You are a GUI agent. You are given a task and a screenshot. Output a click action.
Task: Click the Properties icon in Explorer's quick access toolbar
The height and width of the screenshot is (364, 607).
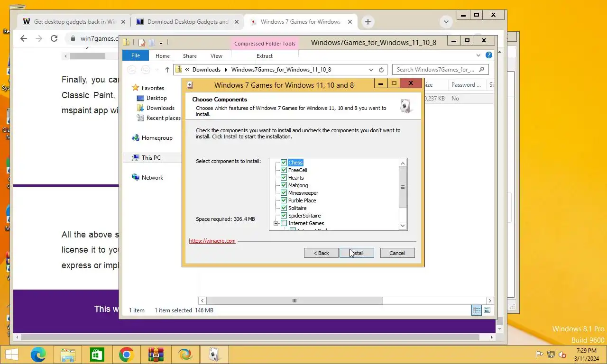pyautogui.click(x=142, y=43)
